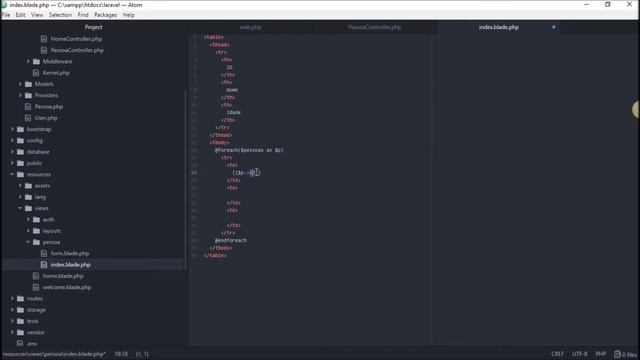Click the Middleware folder icon
640x360 pixels.
pyautogui.click(x=36, y=61)
